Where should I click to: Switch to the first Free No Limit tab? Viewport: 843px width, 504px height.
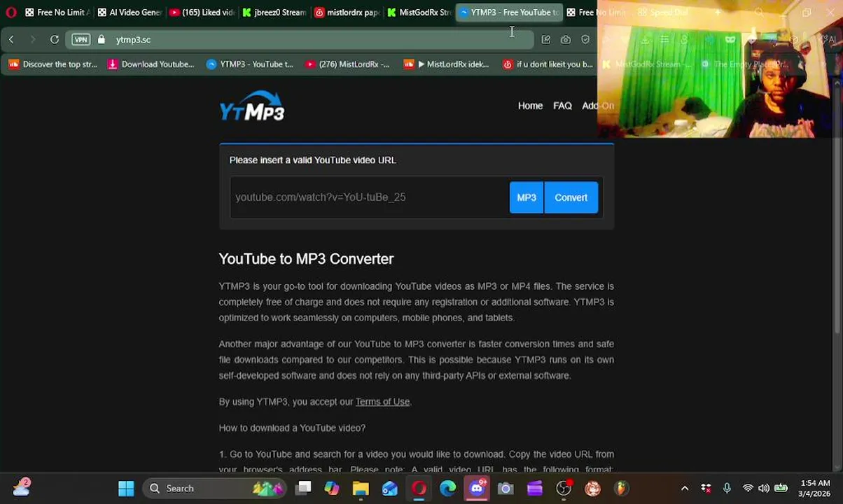pyautogui.click(x=57, y=12)
